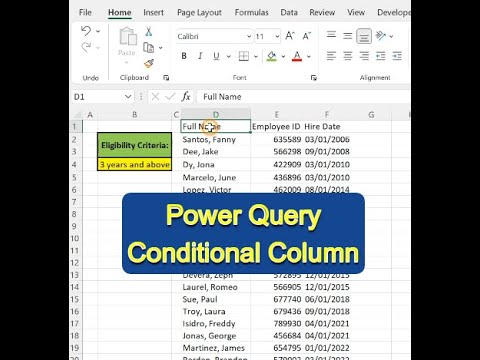This screenshot has height=360, width=480.
Task: Toggle Bottom Align icon
Action: click(364, 36)
